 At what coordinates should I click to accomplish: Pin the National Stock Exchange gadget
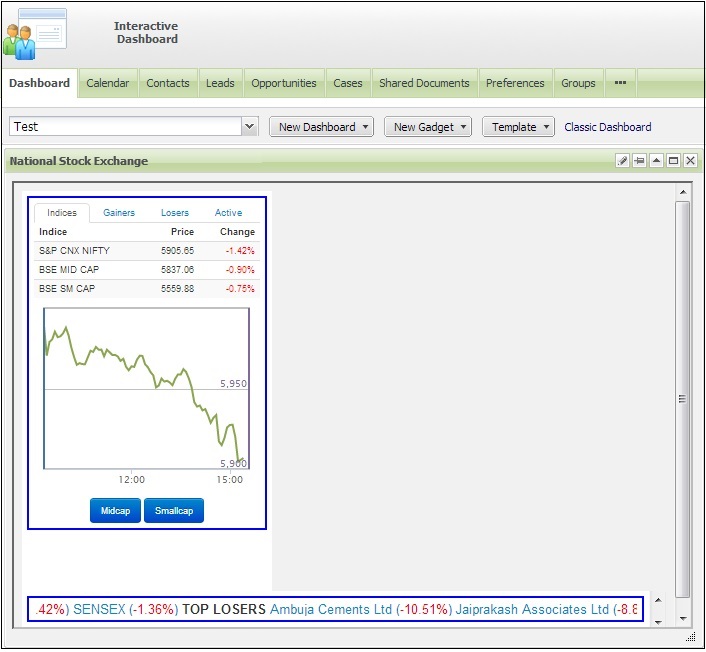(x=639, y=160)
